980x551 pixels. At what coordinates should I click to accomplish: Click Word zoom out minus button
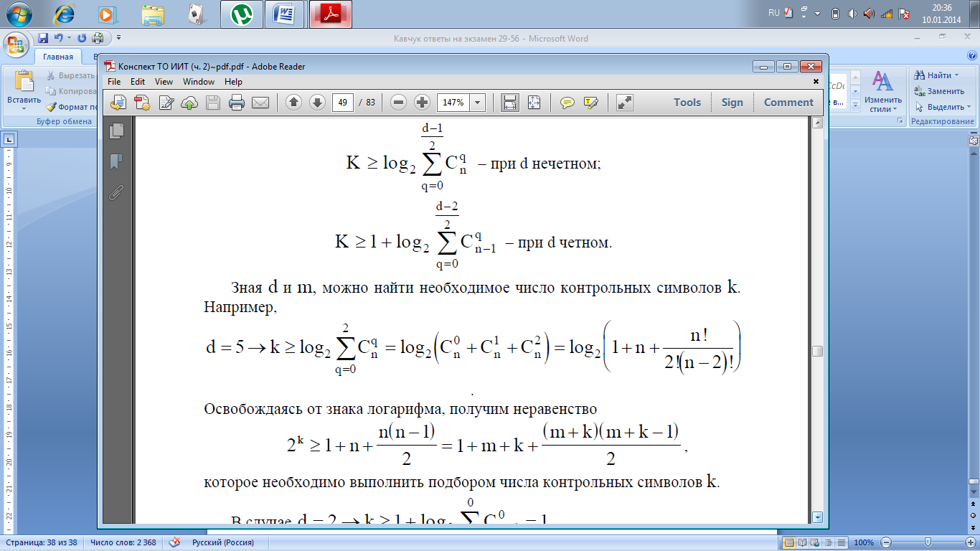887,542
